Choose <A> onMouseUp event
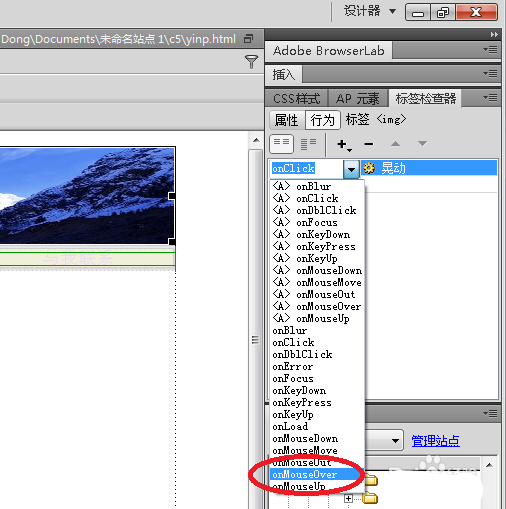This screenshot has height=509, width=506. point(317,318)
